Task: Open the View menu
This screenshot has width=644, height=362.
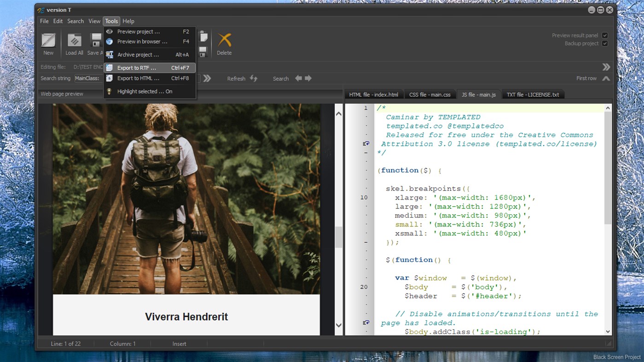Action: (94, 21)
